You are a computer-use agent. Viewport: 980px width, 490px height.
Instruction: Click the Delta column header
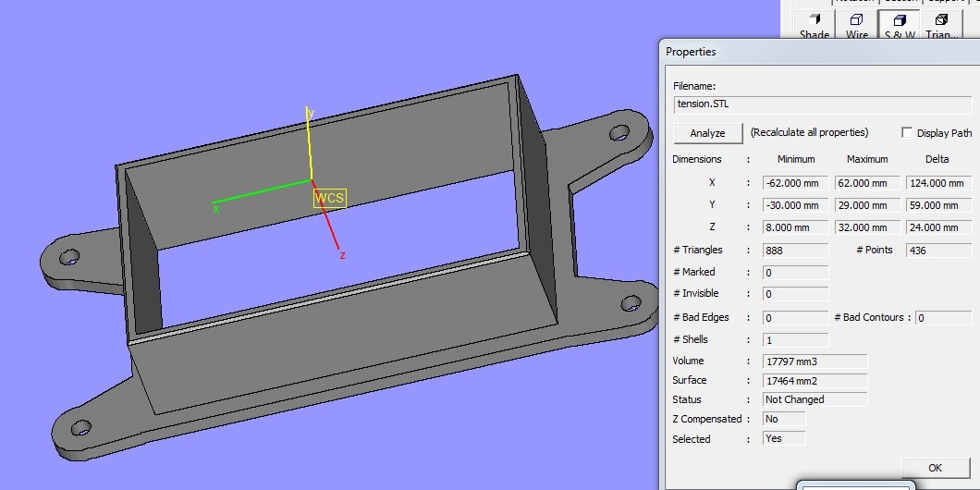tap(937, 159)
